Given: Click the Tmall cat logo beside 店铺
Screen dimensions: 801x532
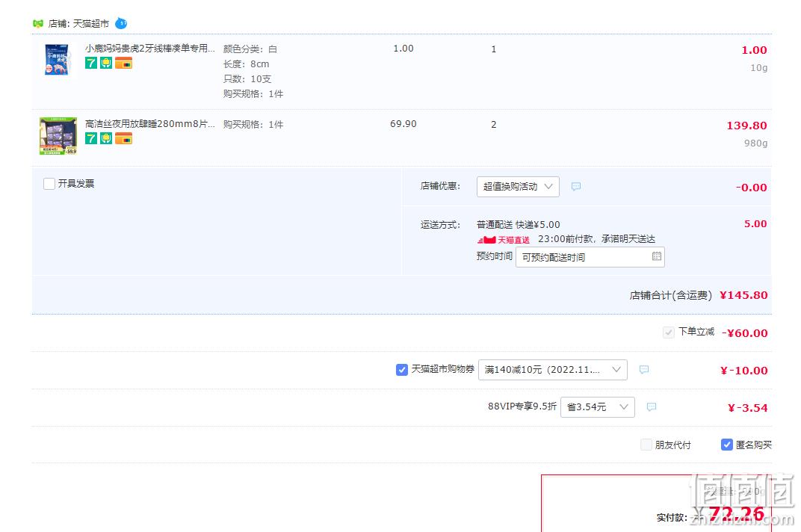Looking at the screenshot, I should coord(38,23).
